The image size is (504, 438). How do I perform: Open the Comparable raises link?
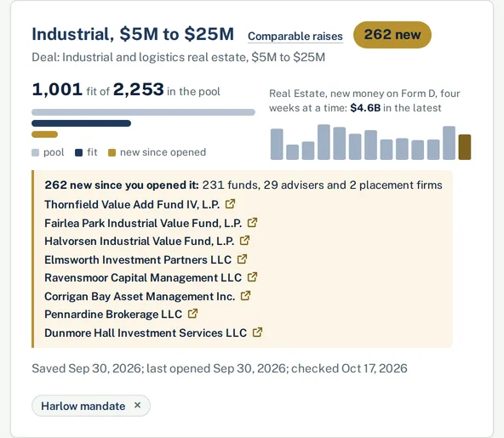(x=295, y=37)
